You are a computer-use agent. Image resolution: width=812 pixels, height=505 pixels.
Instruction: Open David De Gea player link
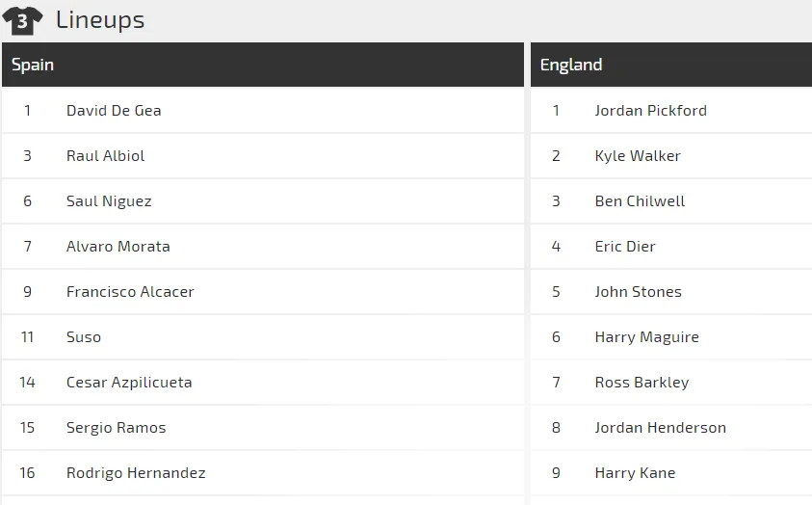point(114,111)
